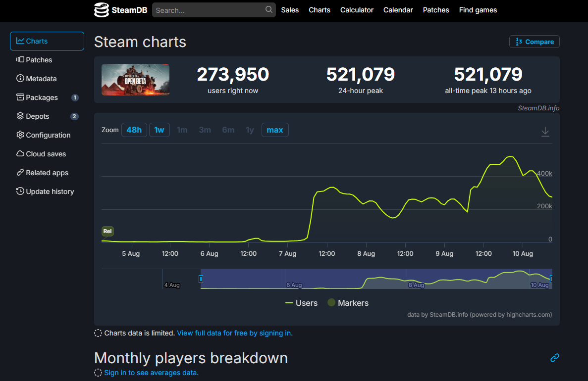Screen dimensions: 588x381
Task: Set chart zoom to 48h
Action: 134,130
